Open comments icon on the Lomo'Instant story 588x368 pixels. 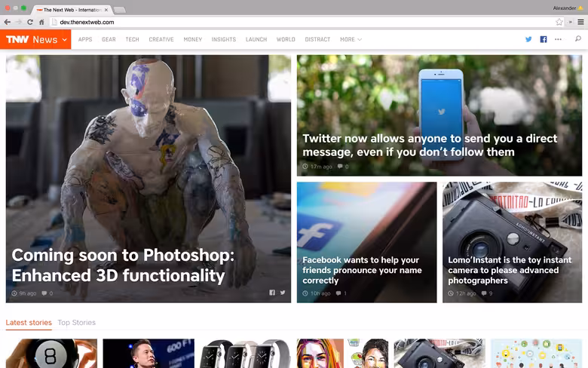[x=484, y=293]
